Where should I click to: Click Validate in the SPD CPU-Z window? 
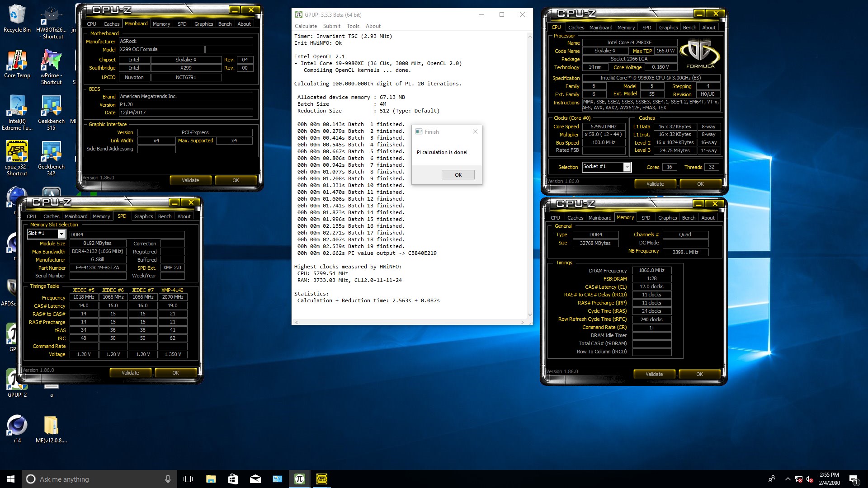[130, 373]
